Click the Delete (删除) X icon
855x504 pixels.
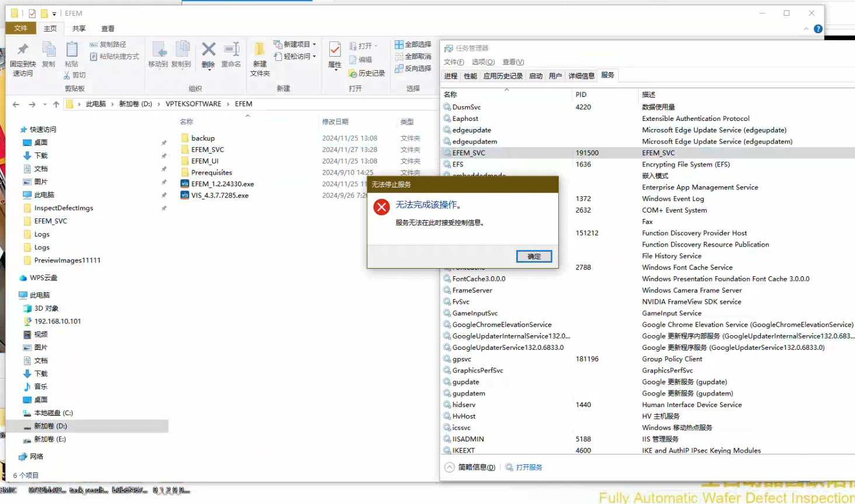[x=208, y=49]
